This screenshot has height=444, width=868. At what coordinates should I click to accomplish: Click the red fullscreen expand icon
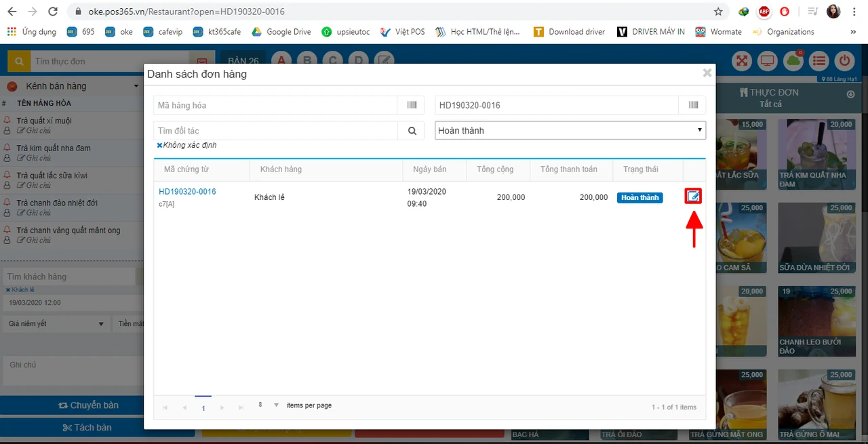(x=742, y=60)
